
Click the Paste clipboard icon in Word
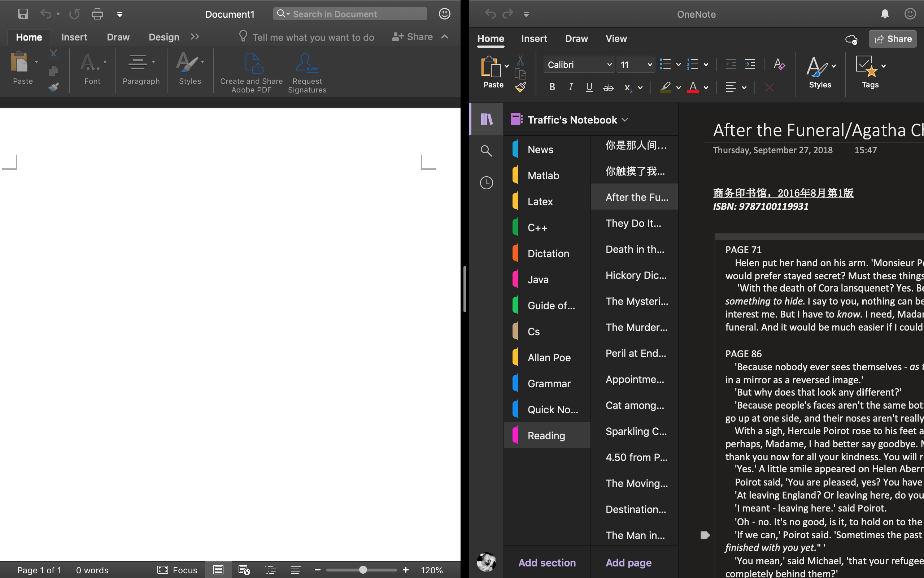pos(19,62)
